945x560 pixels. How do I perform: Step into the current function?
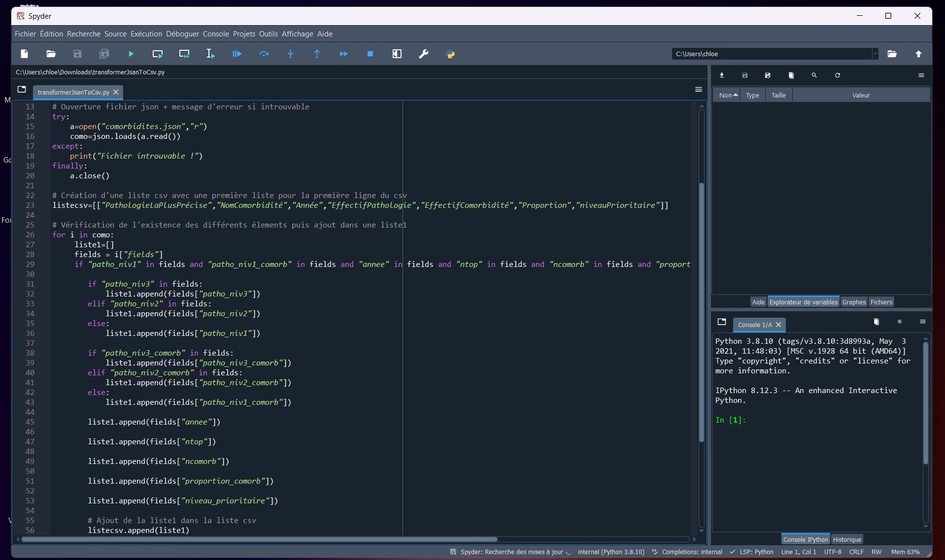[x=291, y=54]
